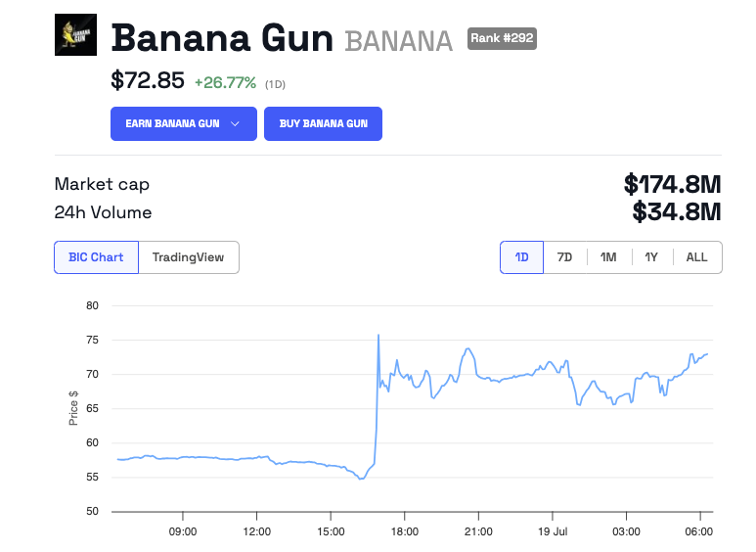Select the 1M time range
756x552 pixels.
click(x=608, y=257)
